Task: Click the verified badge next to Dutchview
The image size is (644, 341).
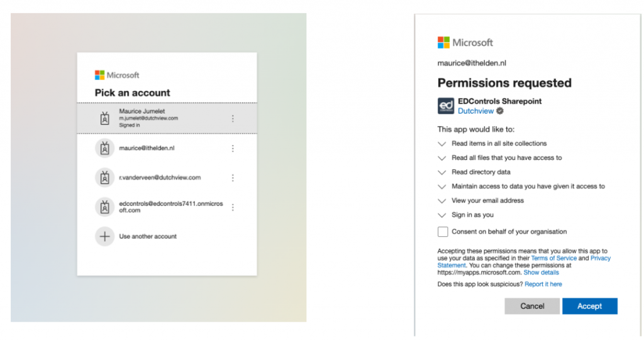Action: [x=500, y=111]
